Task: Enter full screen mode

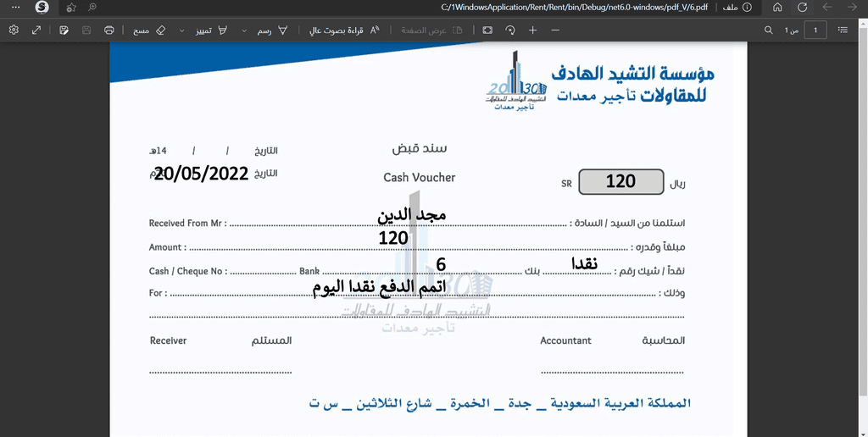Action: click(36, 30)
